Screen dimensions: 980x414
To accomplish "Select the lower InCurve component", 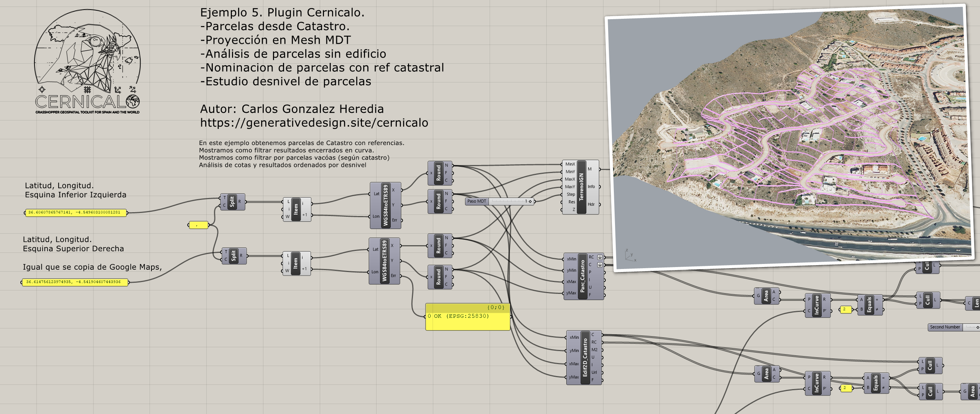I will point(818,383).
